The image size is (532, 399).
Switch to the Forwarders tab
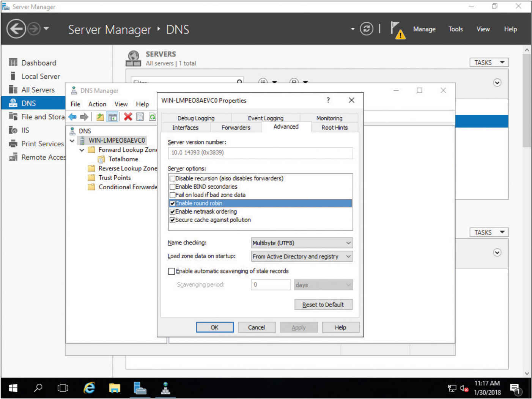point(236,127)
